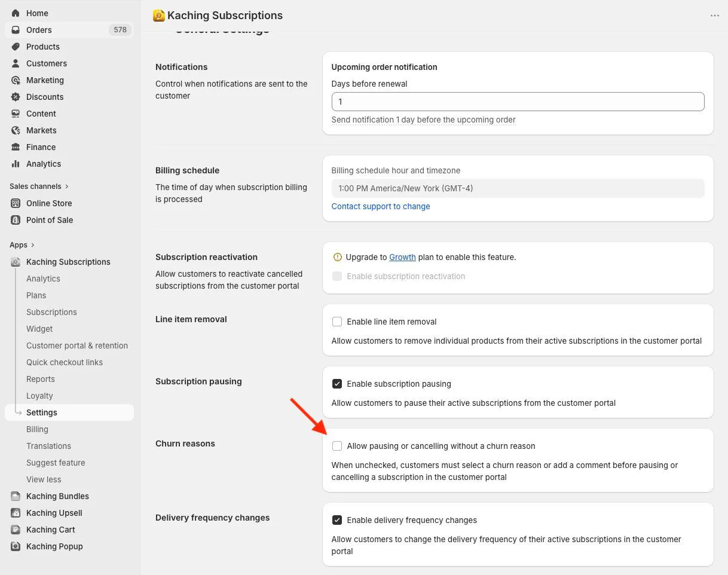Open the Loyalty submenu item

[39, 396]
